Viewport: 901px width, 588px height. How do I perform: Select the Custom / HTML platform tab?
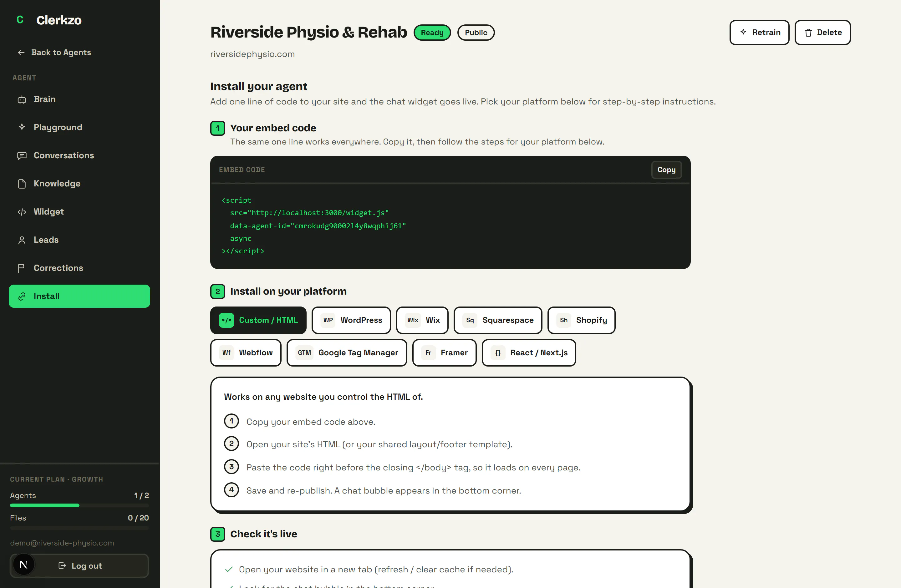[x=258, y=320]
